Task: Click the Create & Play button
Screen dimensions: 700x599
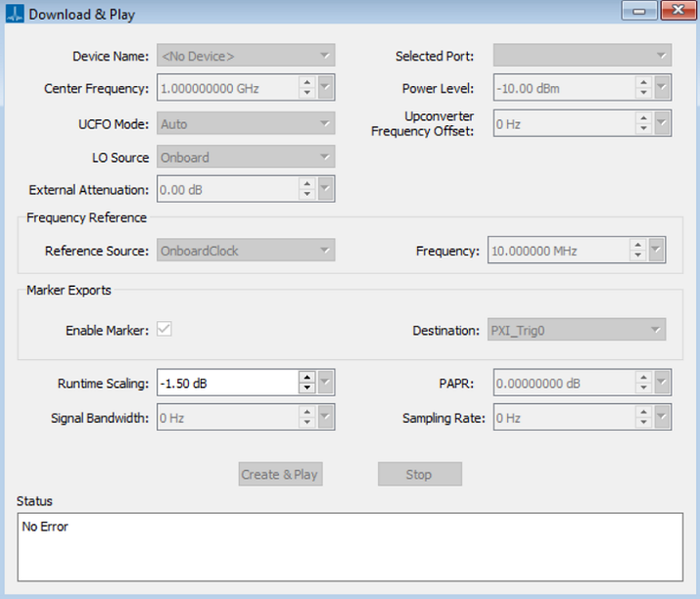Action: 280,474
